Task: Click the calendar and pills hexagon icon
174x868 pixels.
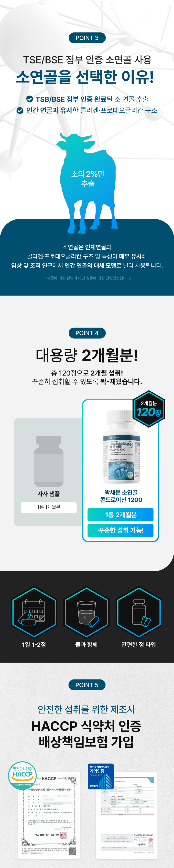Action: tap(34, 612)
